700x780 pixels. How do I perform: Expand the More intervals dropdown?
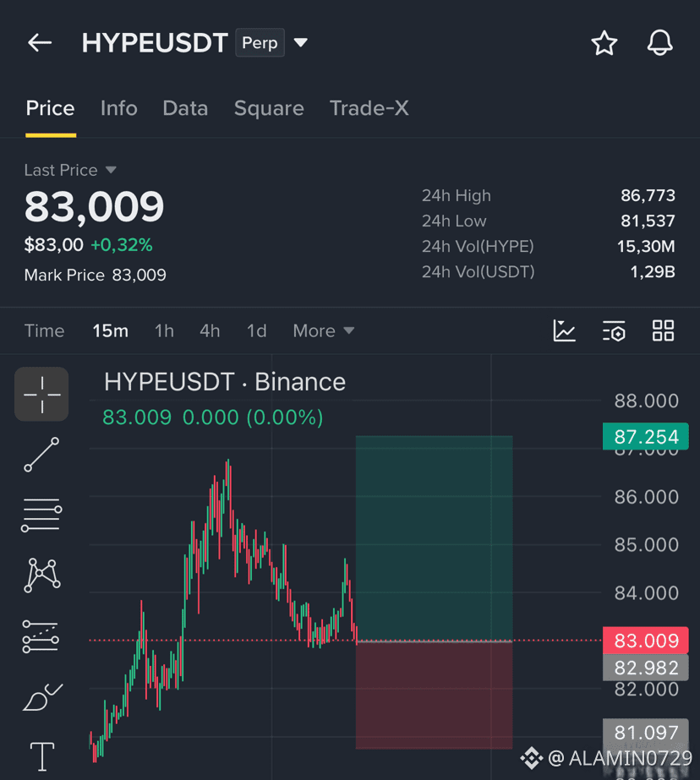(324, 330)
